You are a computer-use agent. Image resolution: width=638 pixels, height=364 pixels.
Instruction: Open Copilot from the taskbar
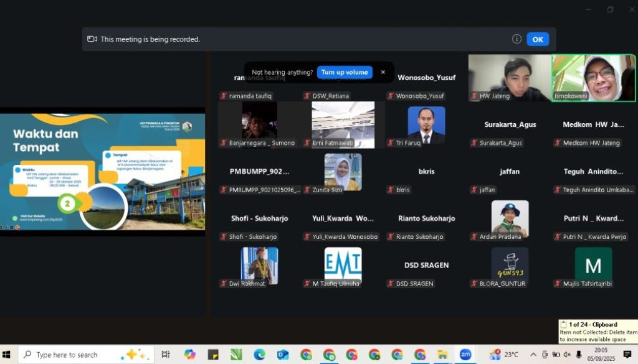click(190, 355)
